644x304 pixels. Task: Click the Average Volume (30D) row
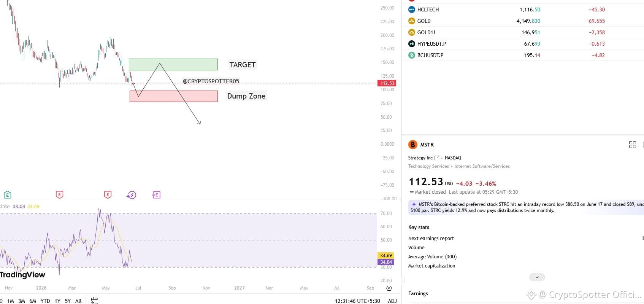pyautogui.click(x=526, y=256)
